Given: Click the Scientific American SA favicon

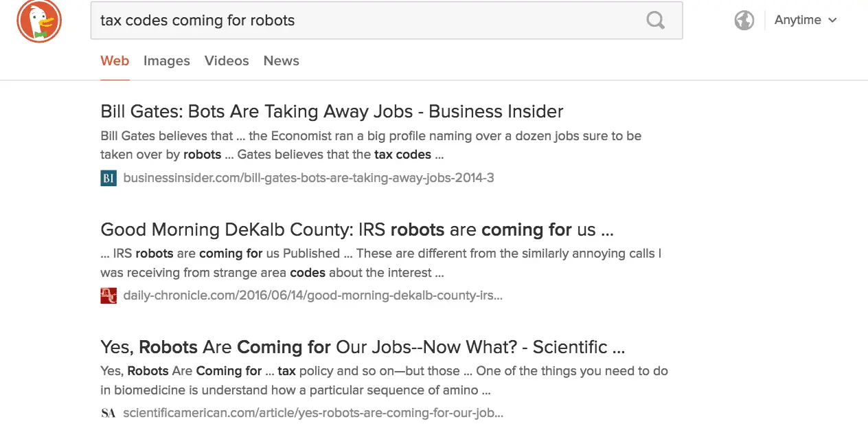Looking at the screenshot, I should click(108, 414).
